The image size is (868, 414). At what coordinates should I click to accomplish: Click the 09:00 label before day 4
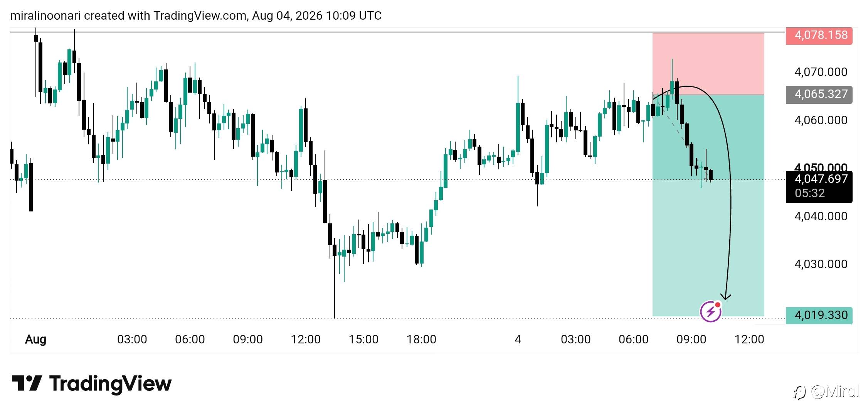[x=248, y=340]
